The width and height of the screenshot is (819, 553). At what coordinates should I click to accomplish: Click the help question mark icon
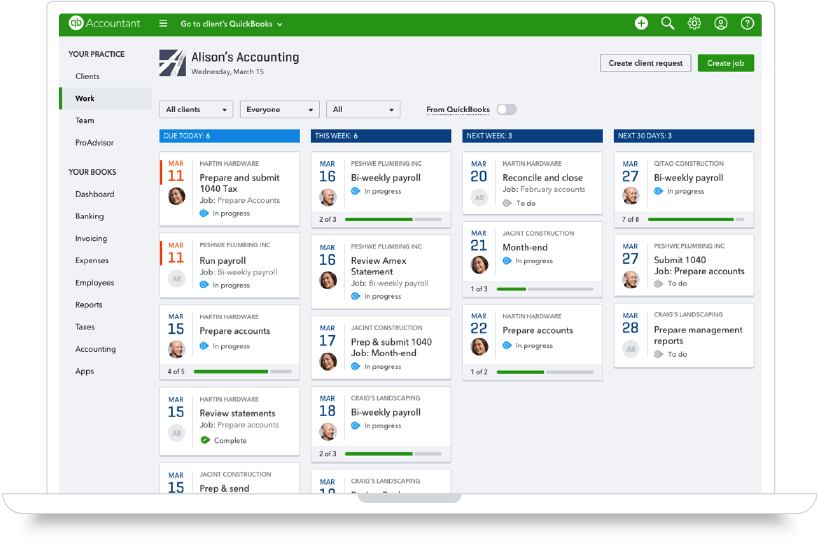(x=747, y=23)
